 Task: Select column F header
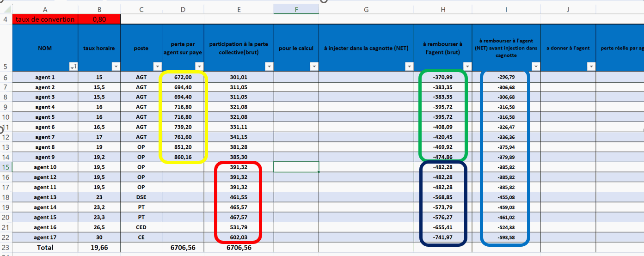[296, 9]
